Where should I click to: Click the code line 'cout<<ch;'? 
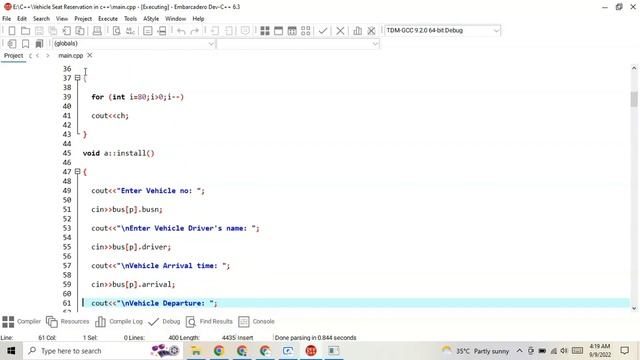pyautogui.click(x=110, y=116)
